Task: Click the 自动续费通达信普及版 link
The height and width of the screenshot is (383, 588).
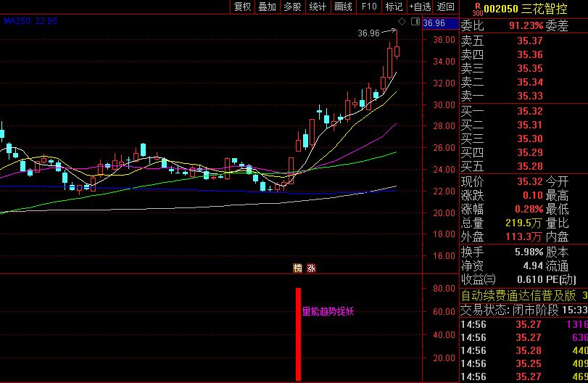Action: click(x=518, y=296)
